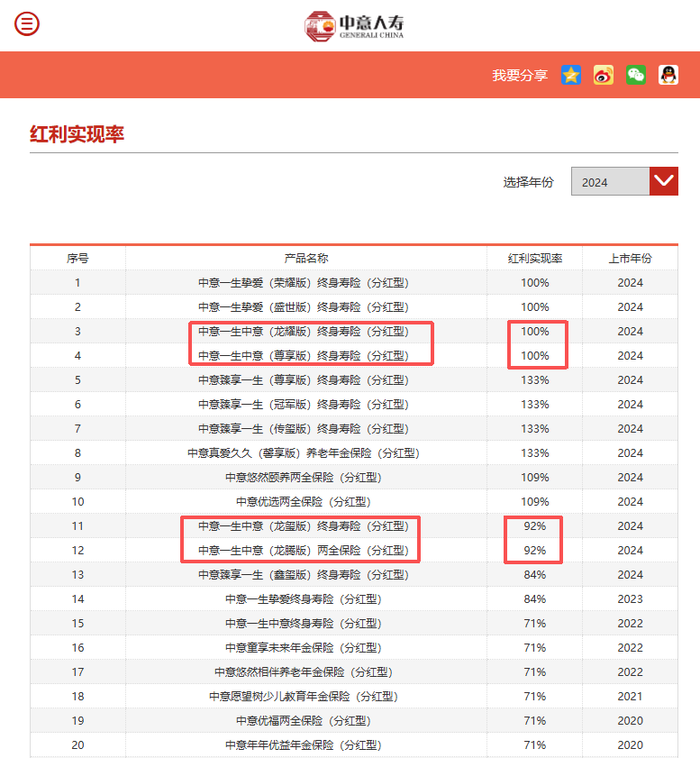The height and width of the screenshot is (758, 700).
Task: Open the hamburger menu icon
Action: (x=27, y=24)
